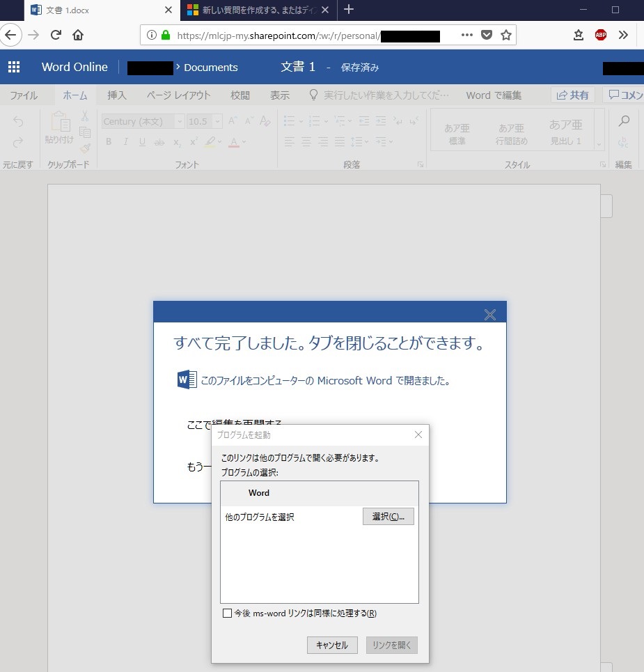Open font color dropdown arrow
This screenshot has height=672, width=644.
pyautogui.click(x=244, y=142)
